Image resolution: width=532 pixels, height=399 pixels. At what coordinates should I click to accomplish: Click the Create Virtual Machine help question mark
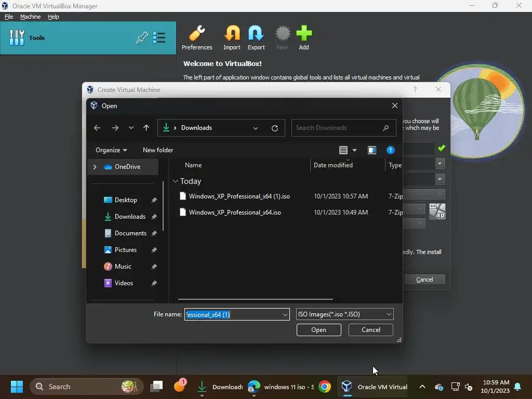[x=415, y=89]
